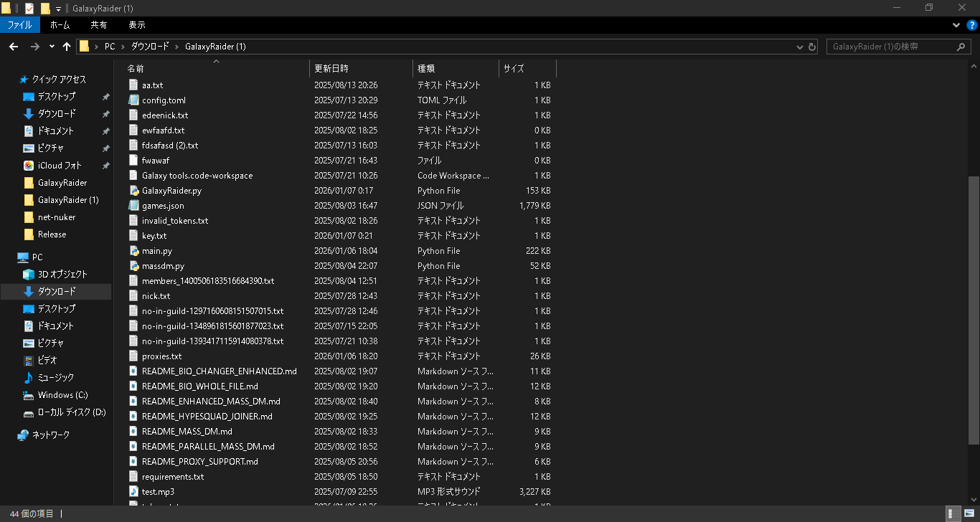
Task: Switch to details view in the status bar
Action: (x=953, y=513)
